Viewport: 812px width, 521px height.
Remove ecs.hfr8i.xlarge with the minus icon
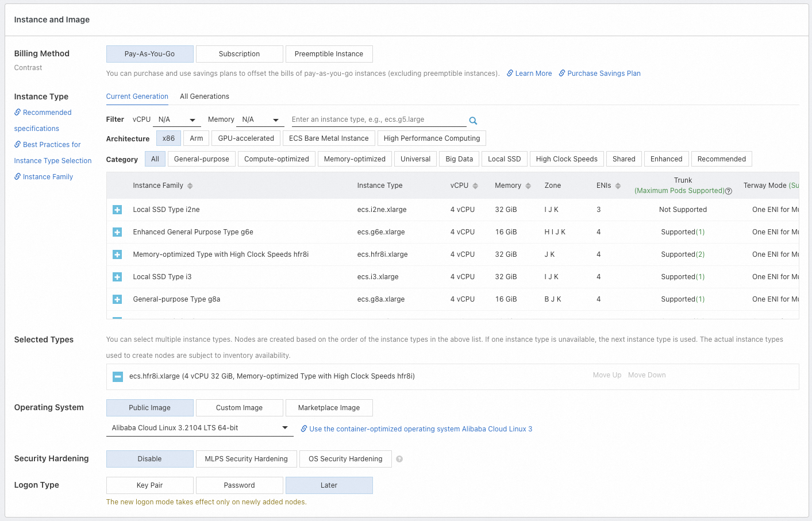pyautogui.click(x=118, y=377)
